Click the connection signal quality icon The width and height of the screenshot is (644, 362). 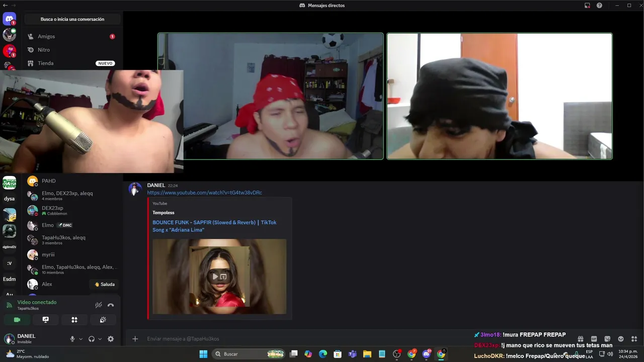click(x=9, y=305)
